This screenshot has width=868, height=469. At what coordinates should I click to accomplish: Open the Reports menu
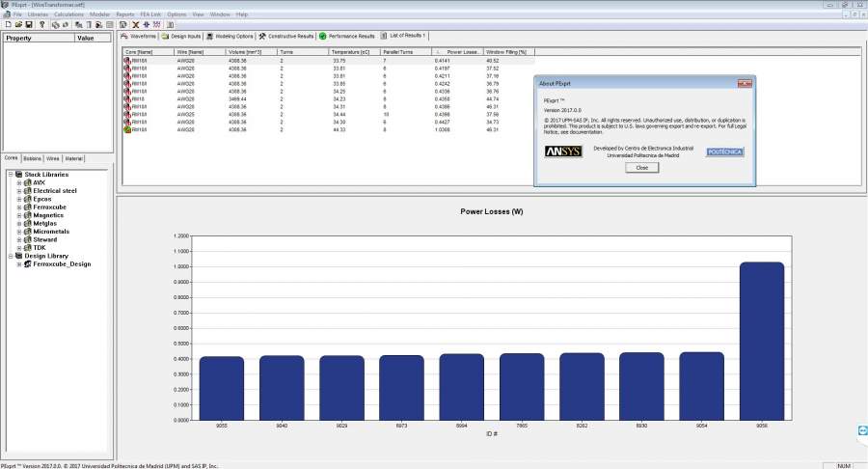point(125,14)
